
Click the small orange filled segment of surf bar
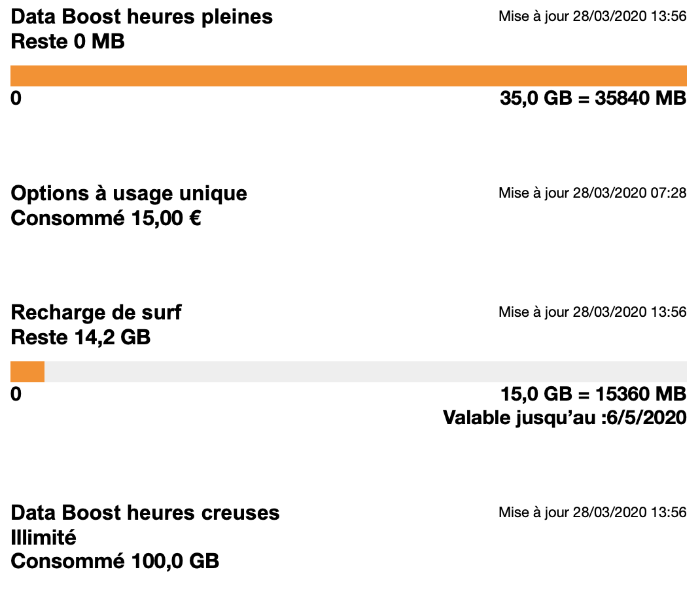(x=27, y=372)
